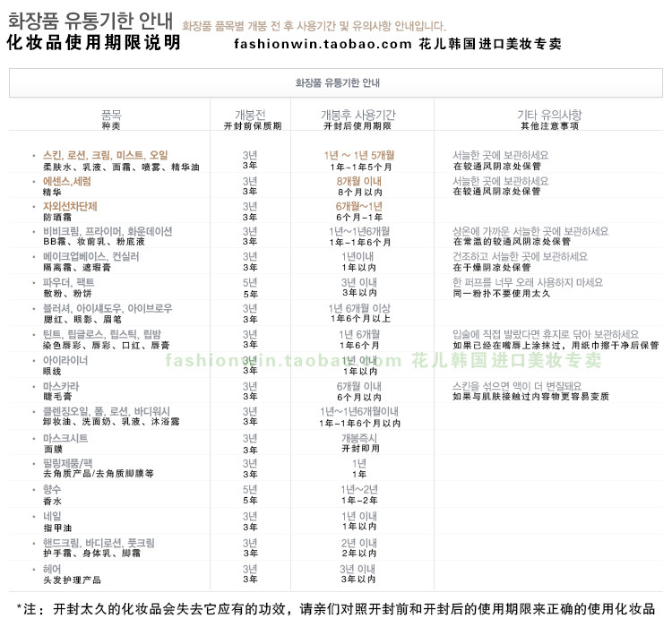Click the footer note beginning "*注：开封太久的化妆品"
Viewport: 672px width, 627px height.
[336, 608]
